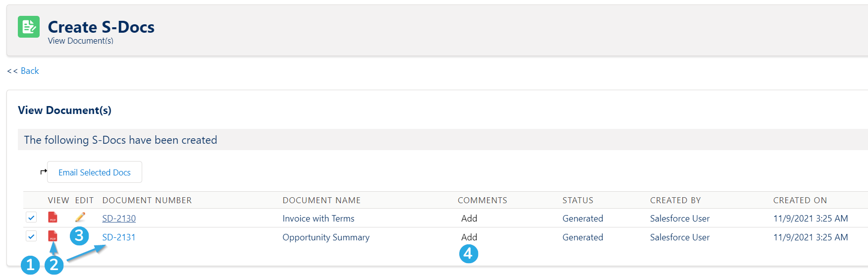868x279 pixels.
Task: Add a comment for Invoice with Terms
Action: pyautogui.click(x=469, y=219)
